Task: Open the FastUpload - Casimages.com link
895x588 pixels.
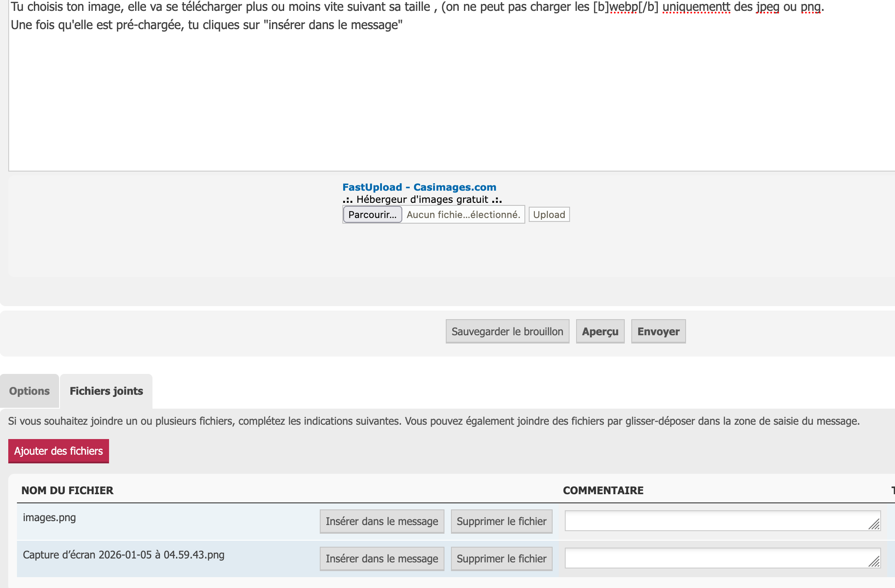Action: pyautogui.click(x=419, y=187)
